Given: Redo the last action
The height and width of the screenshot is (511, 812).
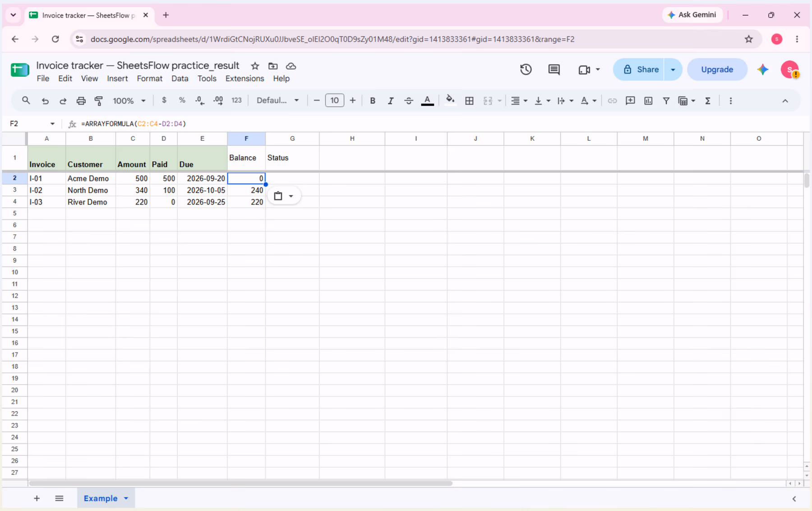Looking at the screenshot, I should click(x=63, y=101).
